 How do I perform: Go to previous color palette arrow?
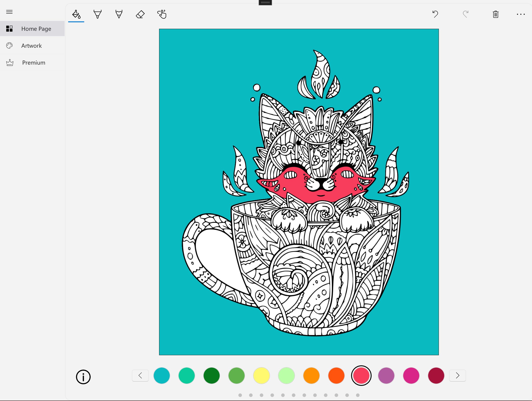[x=140, y=376]
